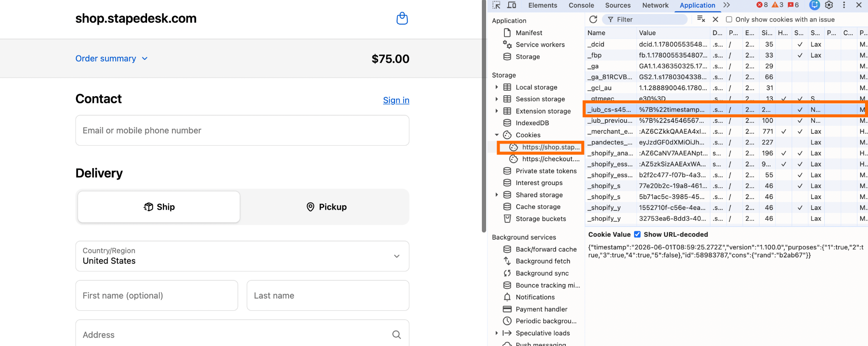868x346 pixels.
Task: Collapse the Cookies tree node
Action: pyautogui.click(x=497, y=135)
